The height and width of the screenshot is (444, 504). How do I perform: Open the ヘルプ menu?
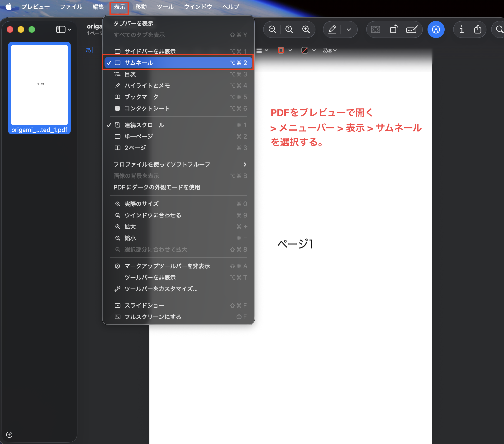point(231,7)
